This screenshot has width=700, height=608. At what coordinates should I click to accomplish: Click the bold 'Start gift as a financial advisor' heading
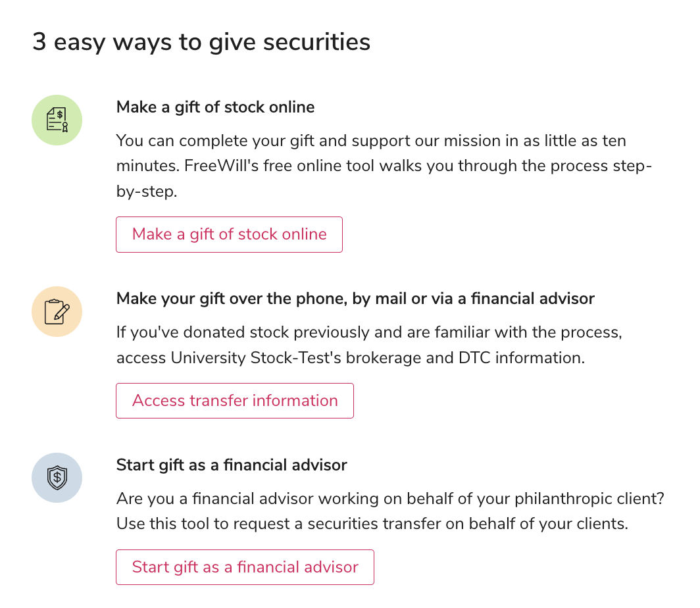tap(232, 465)
